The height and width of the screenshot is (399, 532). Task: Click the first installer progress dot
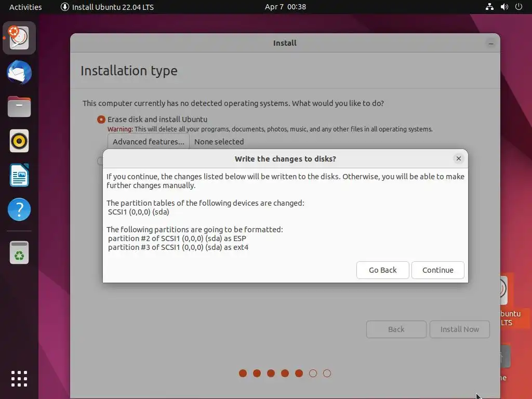pos(243,373)
